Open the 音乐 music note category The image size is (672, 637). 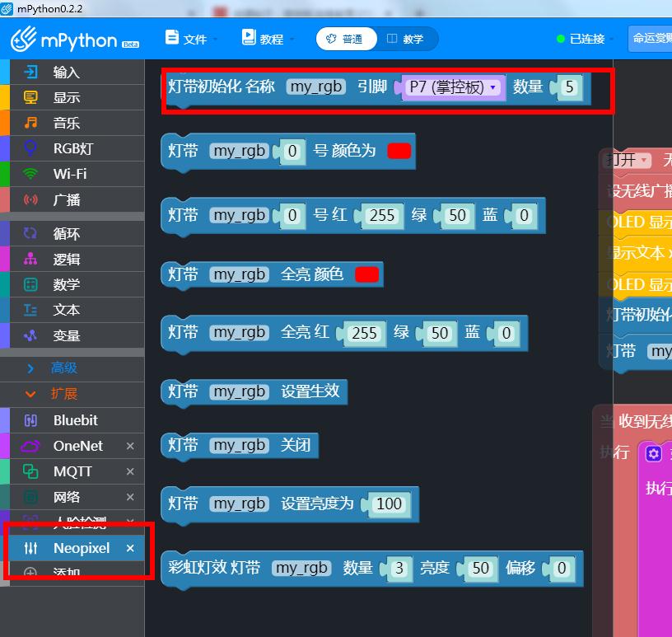(x=30, y=123)
